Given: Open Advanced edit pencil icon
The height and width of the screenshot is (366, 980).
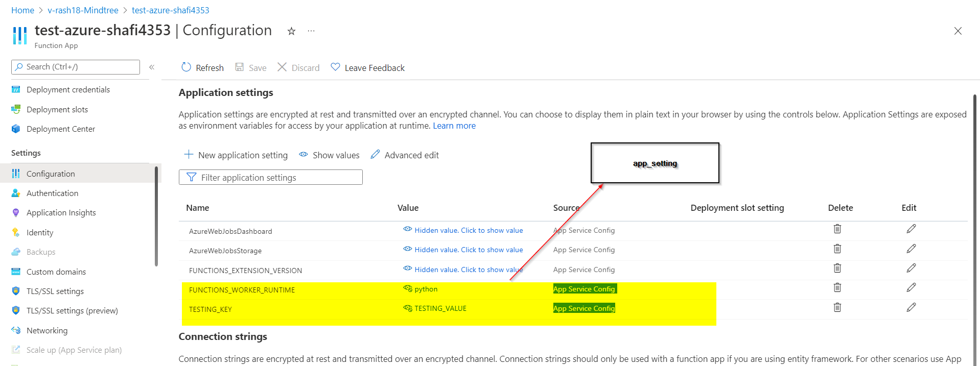Looking at the screenshot, I should click(376, 155).
